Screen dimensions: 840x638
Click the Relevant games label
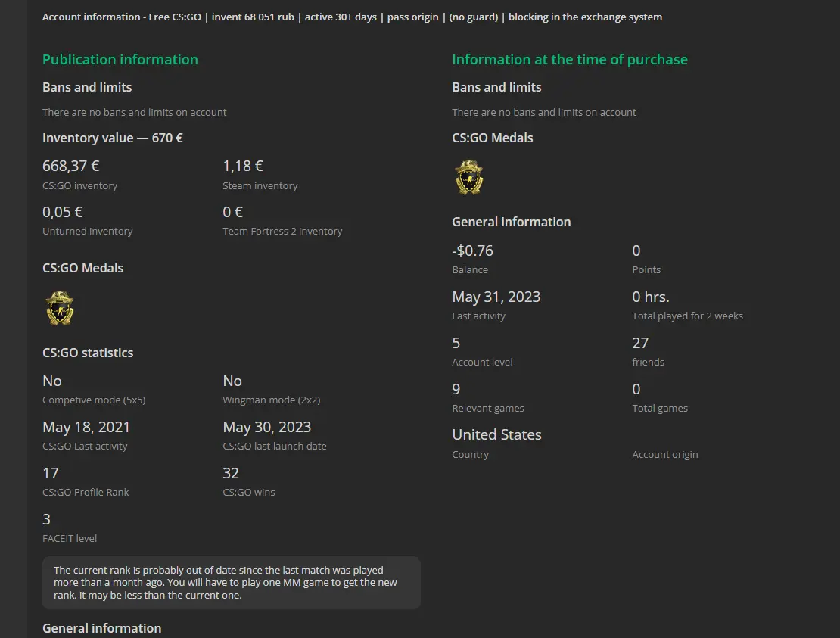click(x=488, y=408)
